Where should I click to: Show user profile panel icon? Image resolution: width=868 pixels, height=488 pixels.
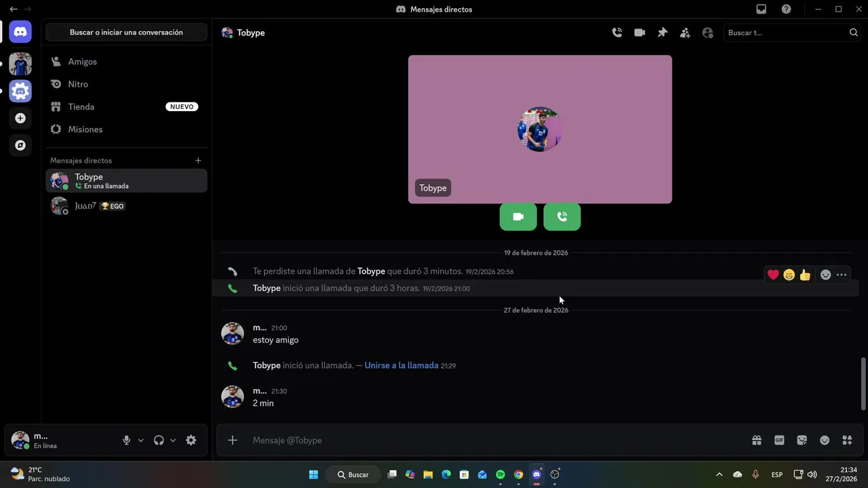click(708, 33)
